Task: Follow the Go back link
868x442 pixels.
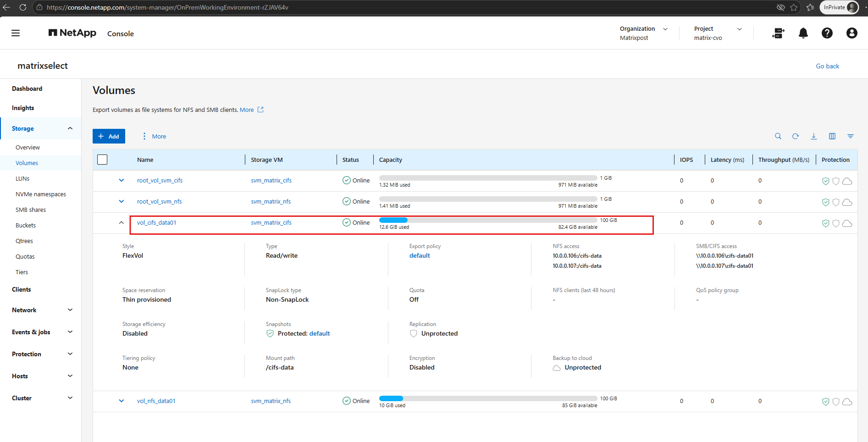Action: click(828, 66)
